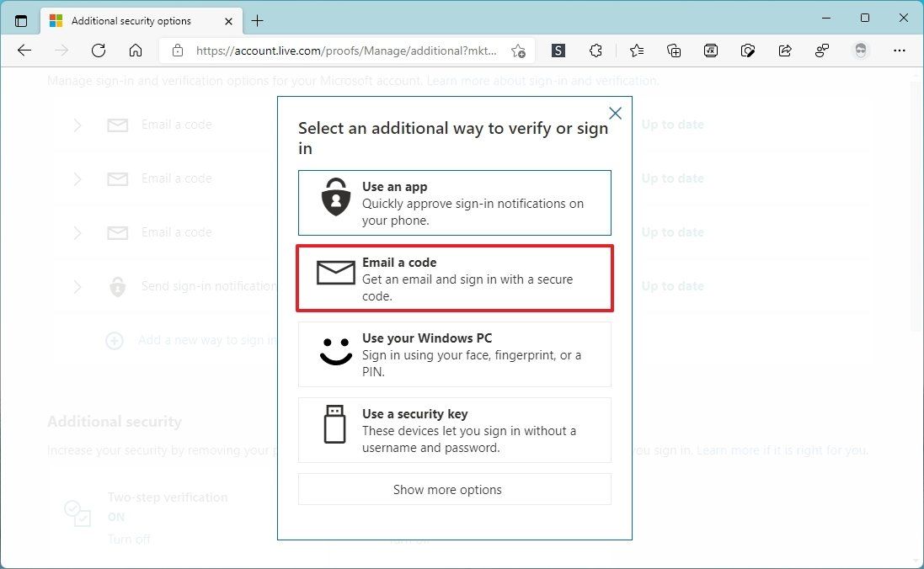Start a Web Capture
The width and height of the screenshot is (924, 569).
(x=748, y=51)
